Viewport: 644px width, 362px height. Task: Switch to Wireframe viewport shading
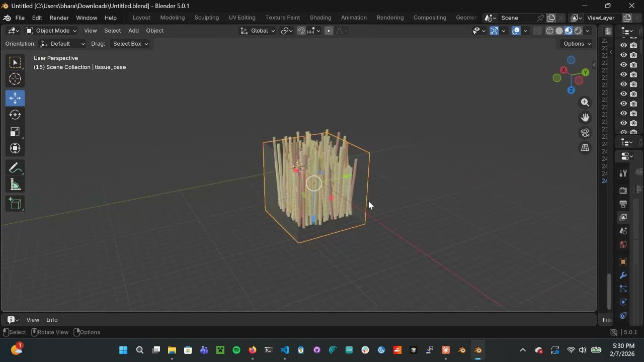click(x=550, y=31)
